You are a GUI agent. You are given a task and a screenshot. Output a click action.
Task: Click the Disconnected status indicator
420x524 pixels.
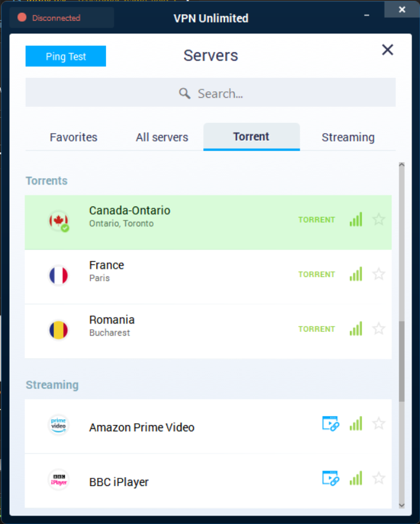(x=62, y=18)
